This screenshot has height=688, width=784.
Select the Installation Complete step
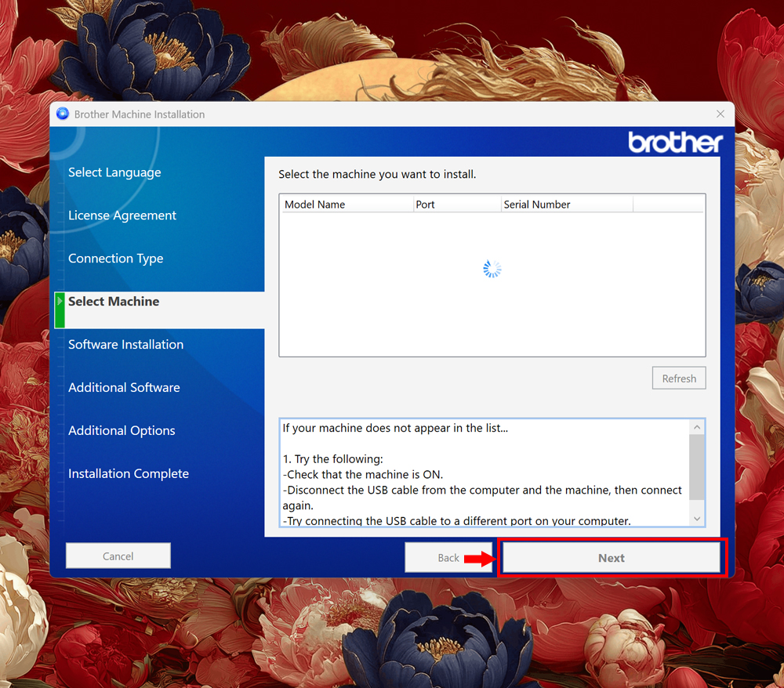tap(128, 474)
